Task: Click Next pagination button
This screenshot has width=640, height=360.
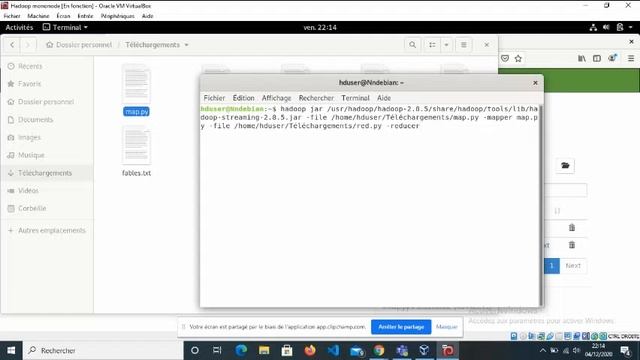Action: (x=573, y=266)
